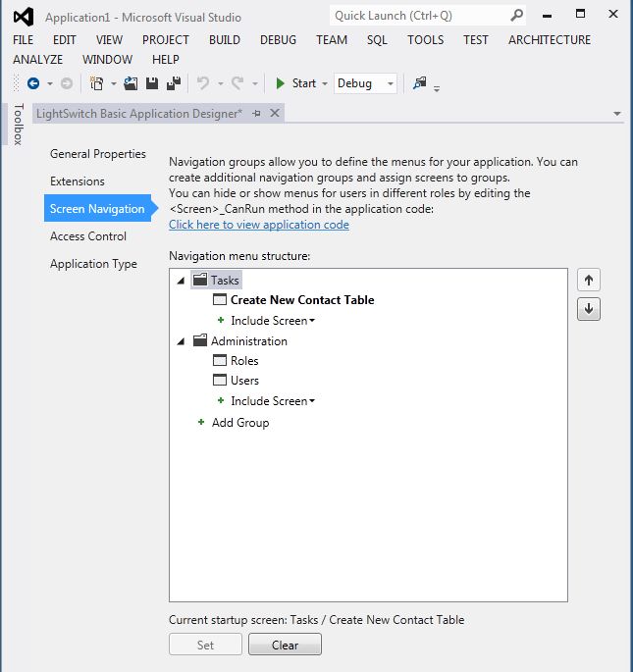633x672 pixels.
Task: Select the Create New Contact Table tree label
Action: (x=302, y=299)
